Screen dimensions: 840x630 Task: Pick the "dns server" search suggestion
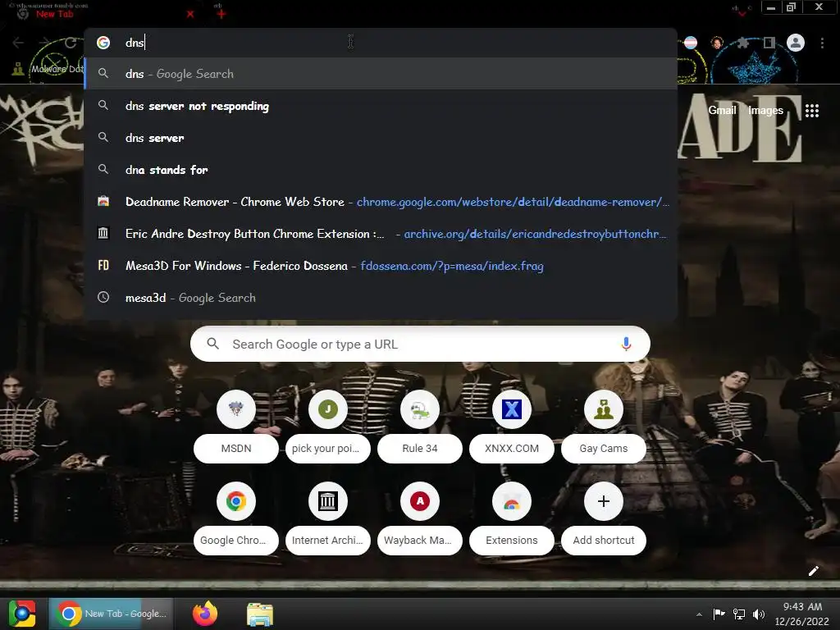point(381,138)
